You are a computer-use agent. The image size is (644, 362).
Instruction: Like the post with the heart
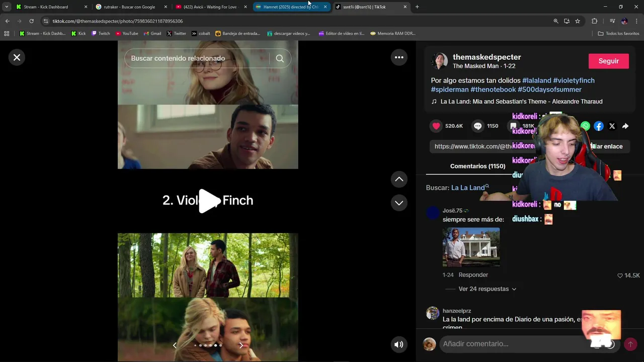tap(436, 126)
